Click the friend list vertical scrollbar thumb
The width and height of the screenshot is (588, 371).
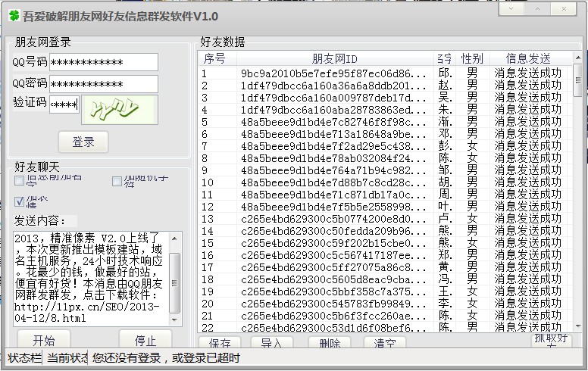click(x=578, y=80)
